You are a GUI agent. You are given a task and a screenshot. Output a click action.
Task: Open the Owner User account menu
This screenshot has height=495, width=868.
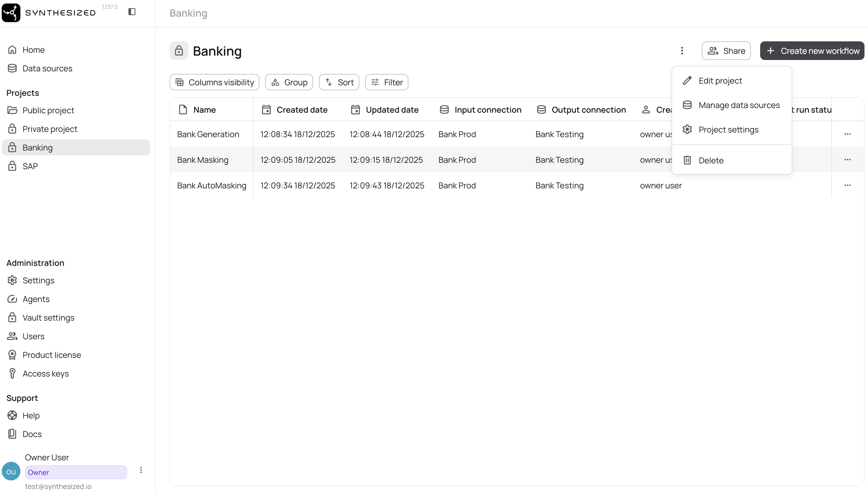141,470
